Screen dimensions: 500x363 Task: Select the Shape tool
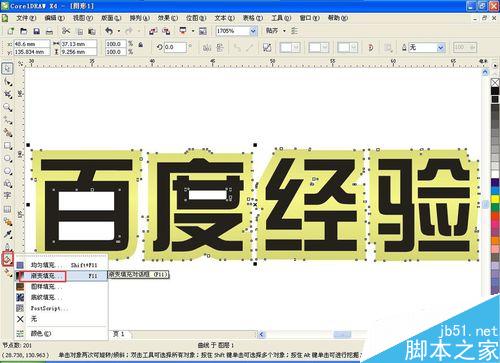(x=8, y=82)
